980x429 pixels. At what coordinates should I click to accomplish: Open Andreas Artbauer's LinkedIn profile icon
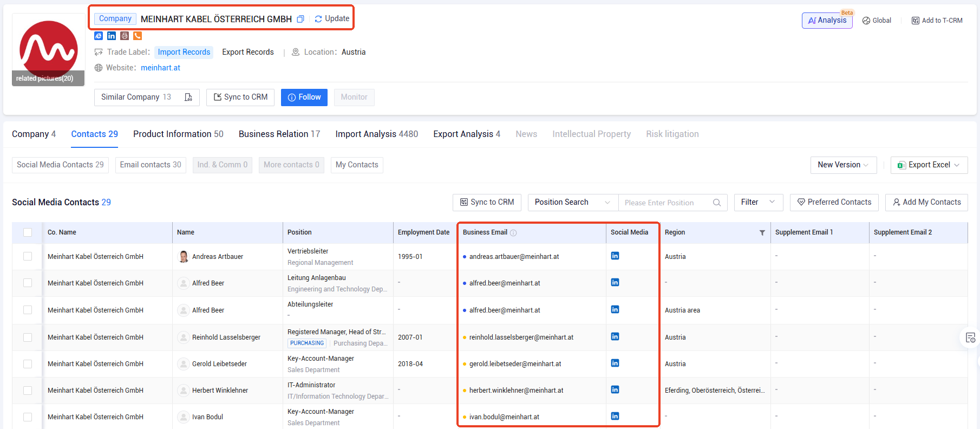coord(615,256)
